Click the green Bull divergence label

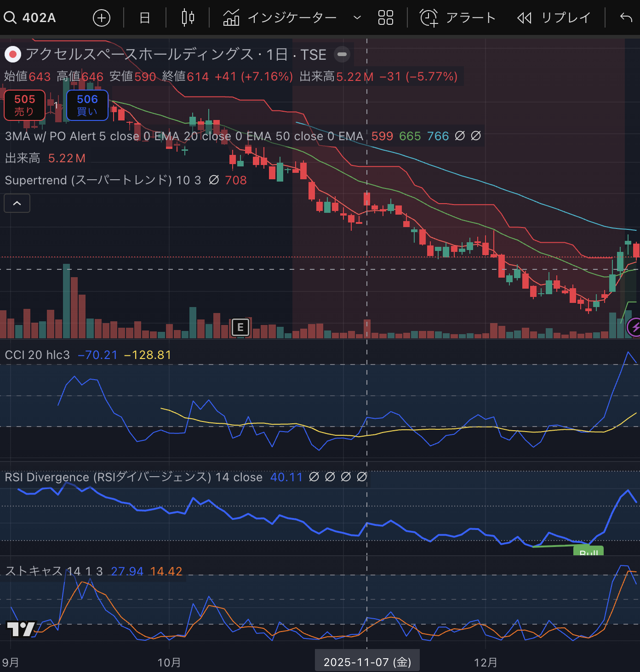588,551
